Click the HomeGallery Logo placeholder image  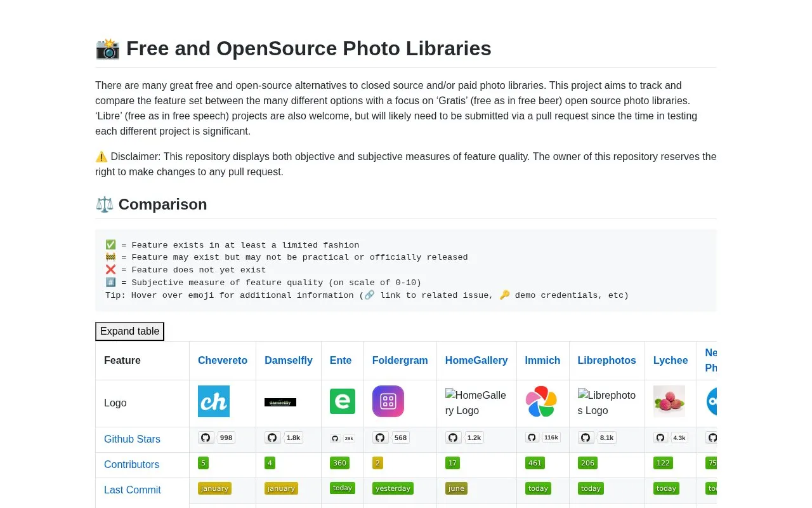tap(477, 403)
